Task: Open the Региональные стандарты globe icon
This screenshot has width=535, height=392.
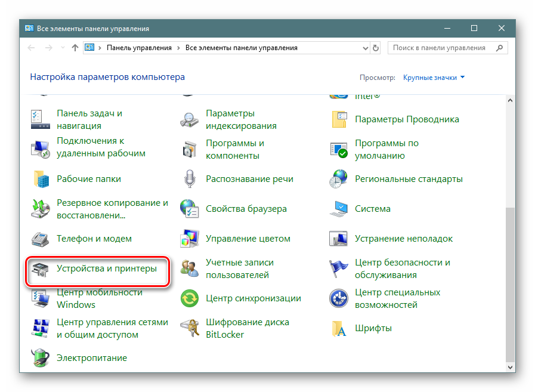Action: 339,179
